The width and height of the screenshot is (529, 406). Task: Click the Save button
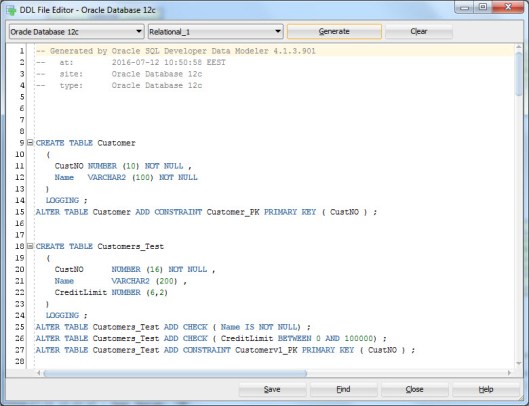pos(272,389)
